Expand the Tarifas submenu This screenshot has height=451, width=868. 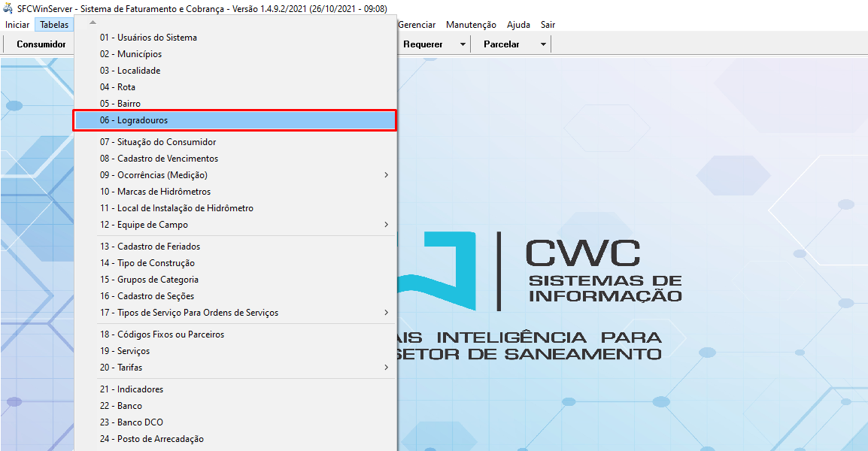387,368
